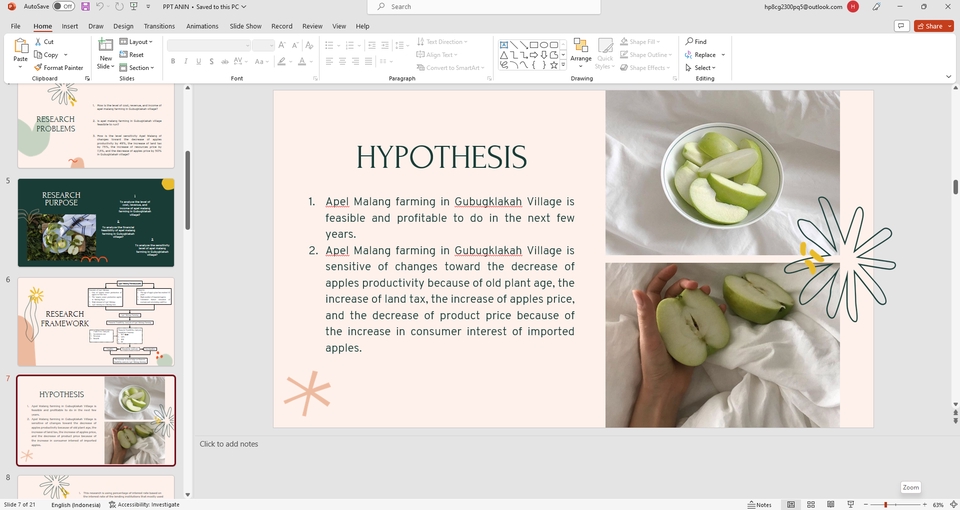This screenshot has height=510, width=960.
Task: Expand the Copy options arrow
Action: tap(66, 55)
